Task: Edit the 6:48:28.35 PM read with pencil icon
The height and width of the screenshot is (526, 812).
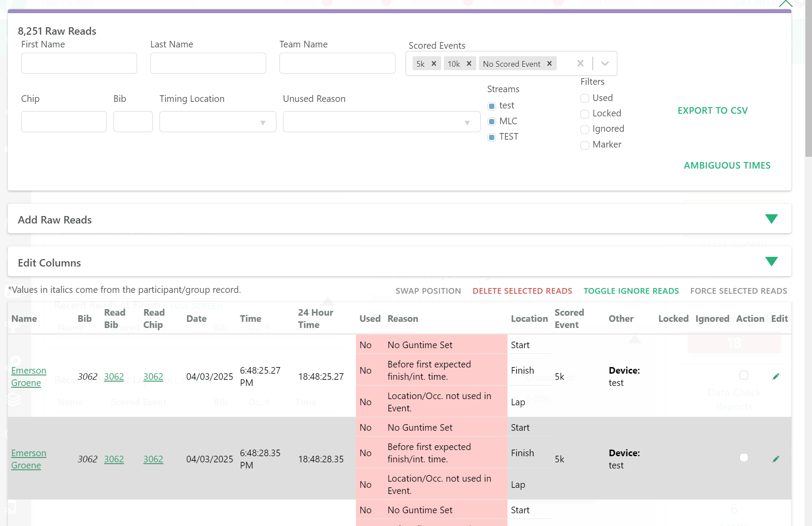Action: (x=776, y=459)
